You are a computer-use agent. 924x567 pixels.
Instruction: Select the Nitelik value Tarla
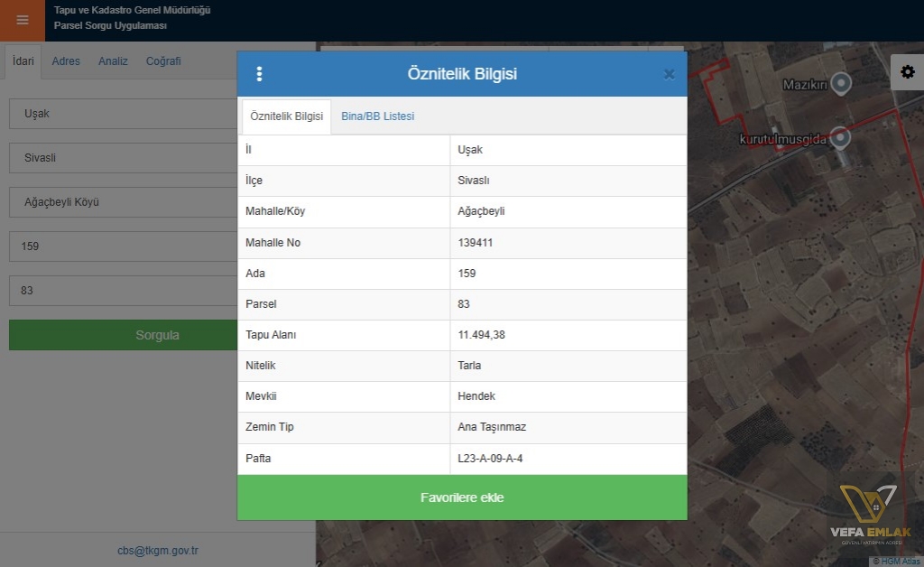point(469,366)
